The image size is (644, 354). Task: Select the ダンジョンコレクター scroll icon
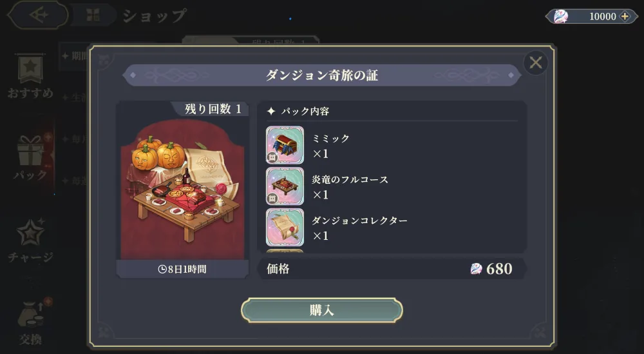(285, 228)
